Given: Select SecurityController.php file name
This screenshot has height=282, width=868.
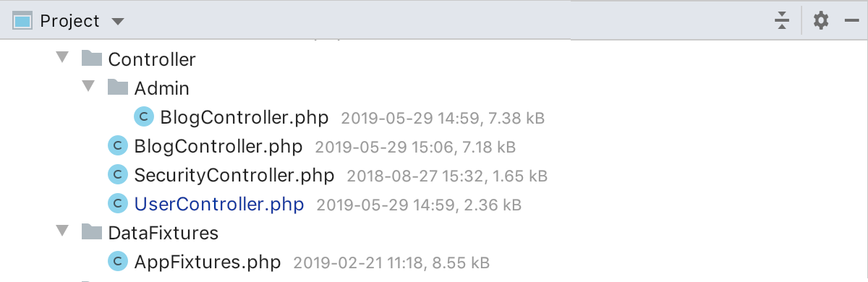Looking at the screenshot, I should 234,175.
